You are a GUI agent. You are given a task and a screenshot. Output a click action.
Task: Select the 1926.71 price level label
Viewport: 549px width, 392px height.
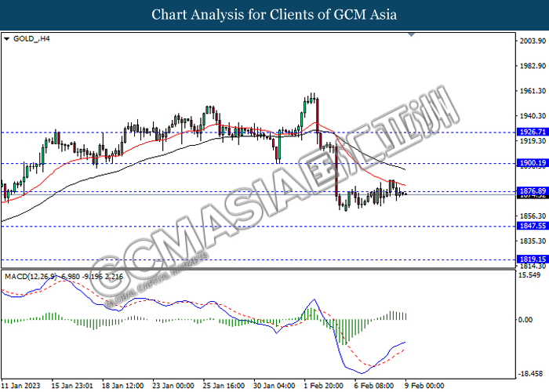(x=533, y=132)
